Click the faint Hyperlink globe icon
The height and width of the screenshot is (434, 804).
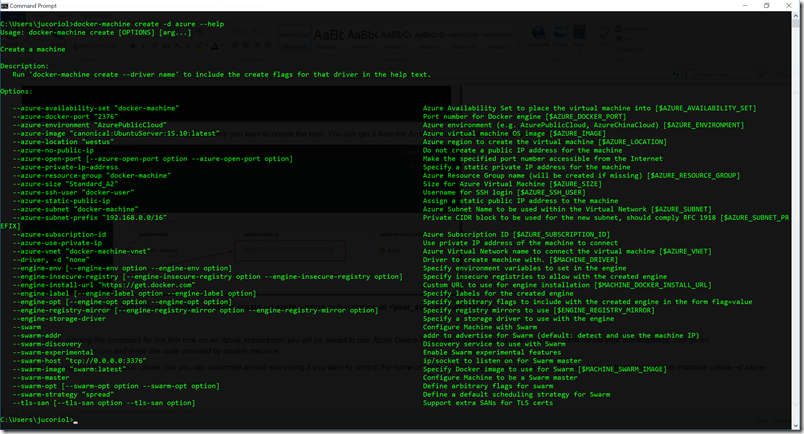coord(538,36)
